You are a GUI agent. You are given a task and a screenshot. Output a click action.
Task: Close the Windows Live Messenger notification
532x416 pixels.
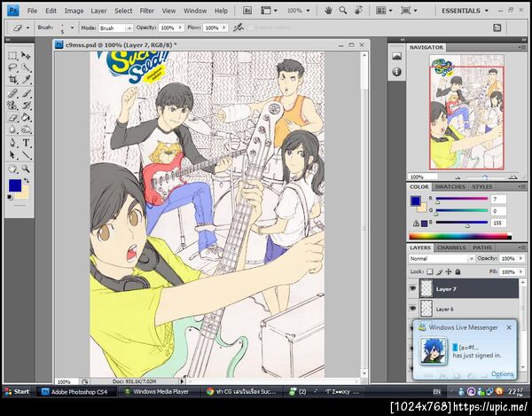point(509,327)
